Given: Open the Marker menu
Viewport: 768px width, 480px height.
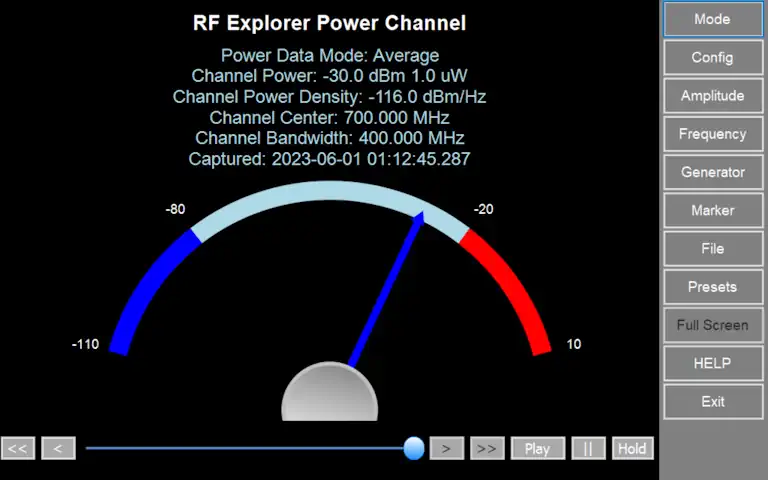Looking at the screenshot, I should [712, 210].
